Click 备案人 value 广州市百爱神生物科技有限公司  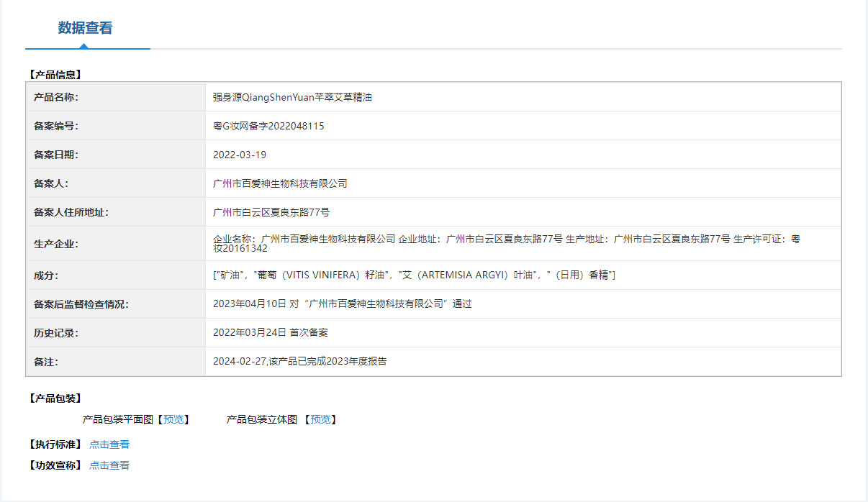[x=280, y=183]
